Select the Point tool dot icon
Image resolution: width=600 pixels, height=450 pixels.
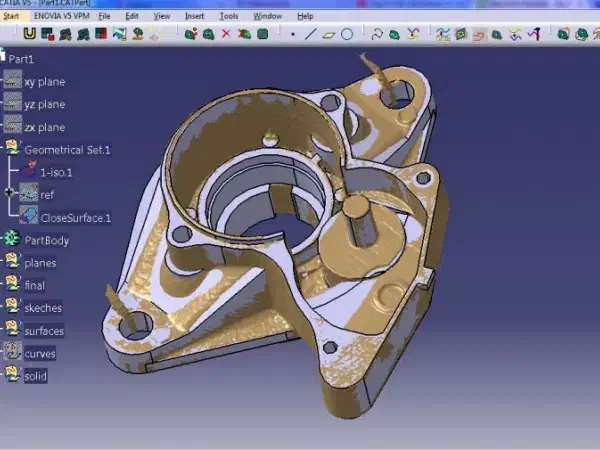tap(293, 34)
